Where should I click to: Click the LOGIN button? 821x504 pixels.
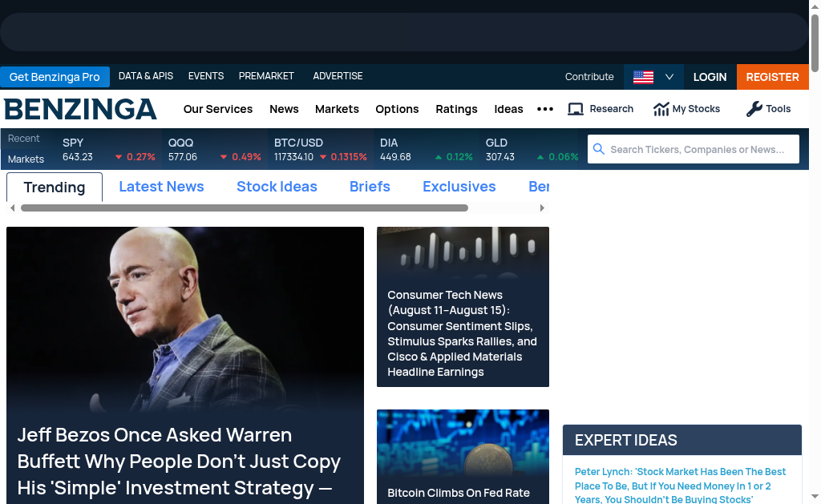pyautogui.click(x=710, y=77)
